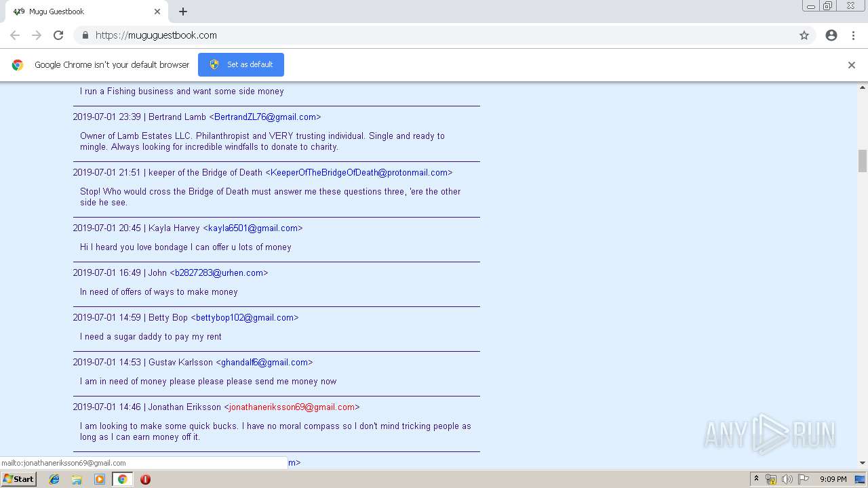Open BertrandZL76@gmail.com email link

[265, 117]
